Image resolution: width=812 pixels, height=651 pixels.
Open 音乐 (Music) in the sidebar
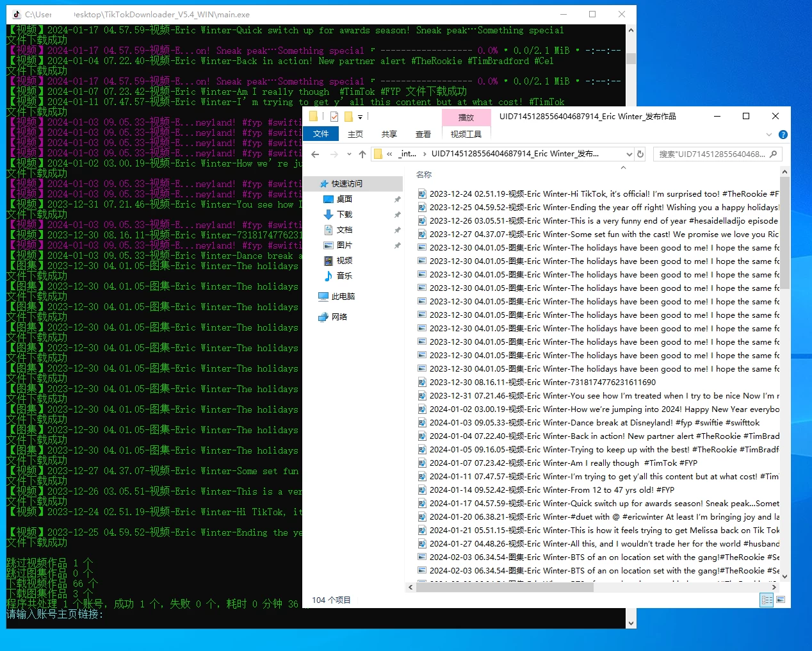pyautogui.click(x=345, y=276)
